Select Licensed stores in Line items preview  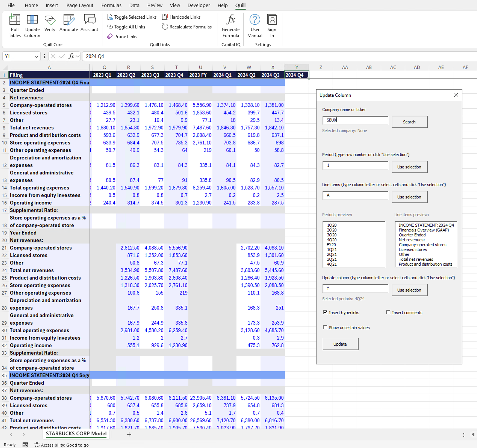click(413, 250)
